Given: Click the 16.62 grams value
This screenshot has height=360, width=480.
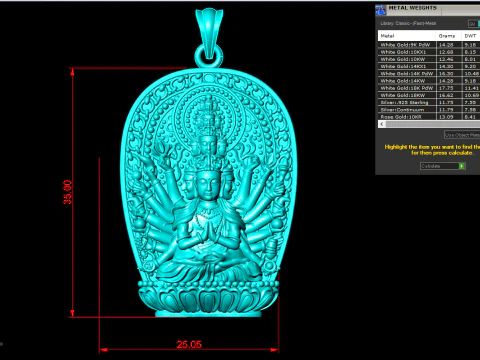Looking at the screenshot, I should (x=446, y=95).
